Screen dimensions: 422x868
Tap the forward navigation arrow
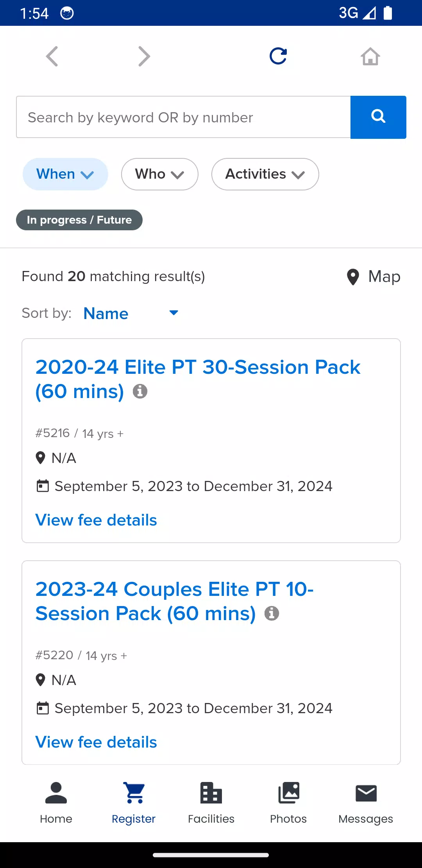[x=144, y=56]
